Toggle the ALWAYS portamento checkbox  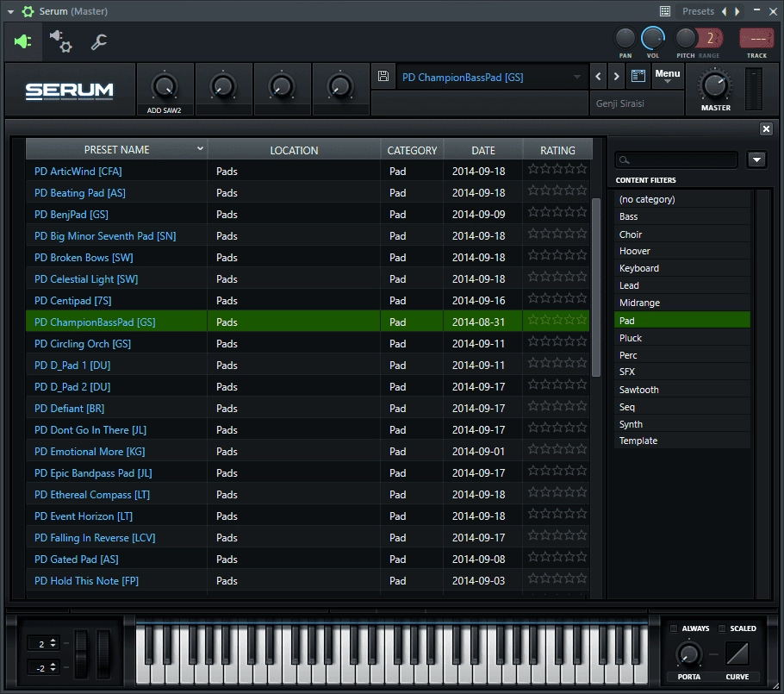(x=674, y=628)
